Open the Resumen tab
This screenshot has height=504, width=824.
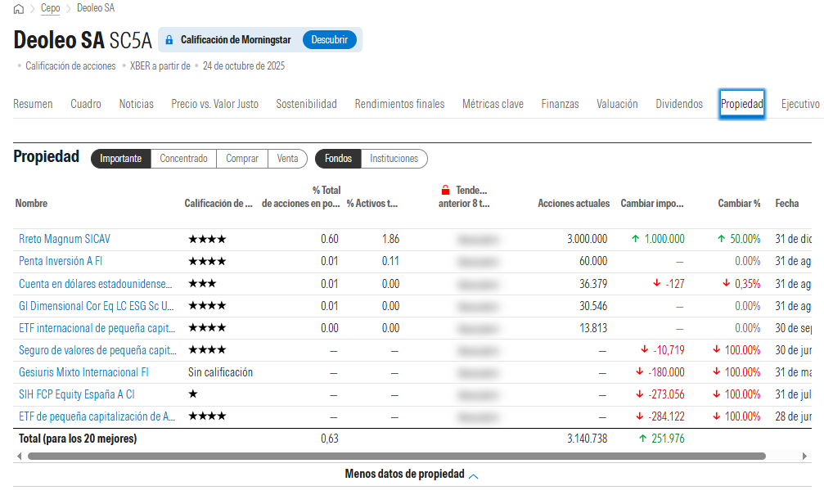click(33, 104)
